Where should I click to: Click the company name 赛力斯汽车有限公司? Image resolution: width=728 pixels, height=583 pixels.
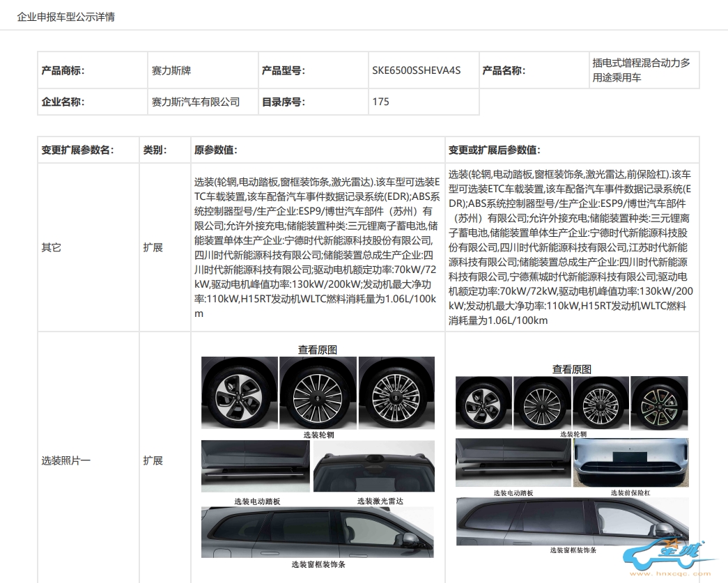click(x=196, y=102)
